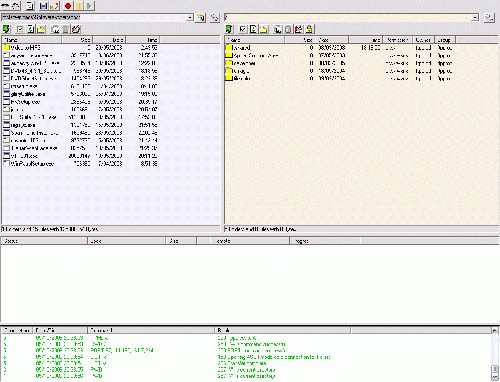Open the left pane's path dropdown
500x382 pixels.
click(x=190, y=17)
